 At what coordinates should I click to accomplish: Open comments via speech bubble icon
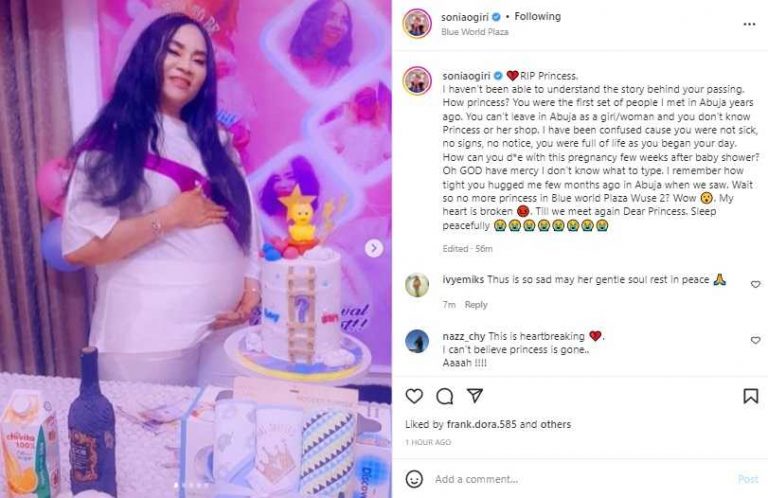click(445, 396)
